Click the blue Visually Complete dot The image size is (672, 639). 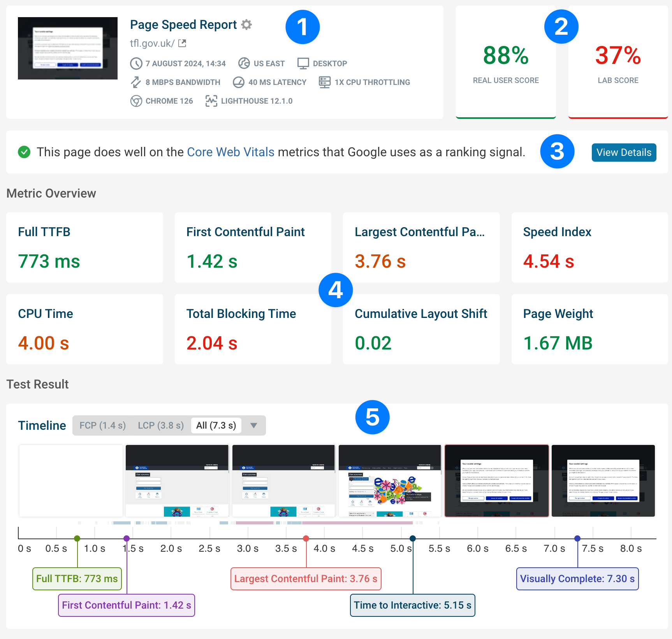pos(577,538)
